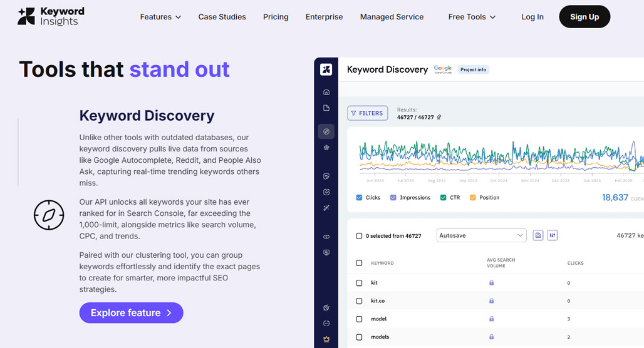The width and height of the screenshot is (644, 348).
Task: Click the keyword text 'kit.co'
Action: point(378,301)
